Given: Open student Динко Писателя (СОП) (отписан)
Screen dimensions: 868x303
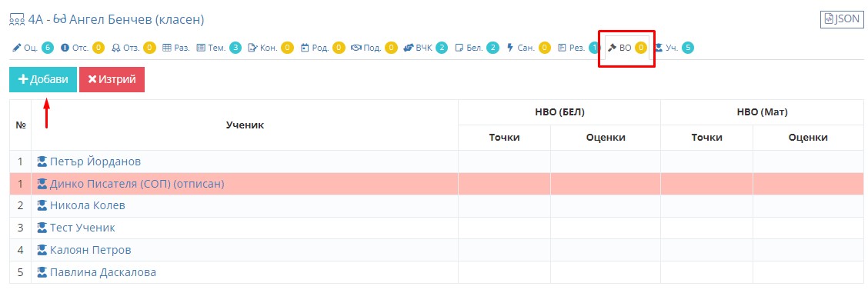Looking at the screenshot, I should [137, 184].
